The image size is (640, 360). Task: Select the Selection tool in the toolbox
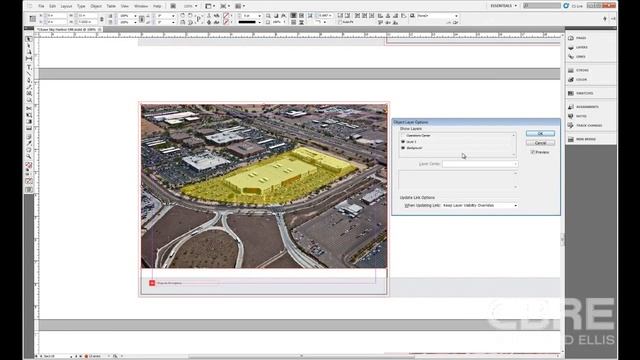click(29, 39)
